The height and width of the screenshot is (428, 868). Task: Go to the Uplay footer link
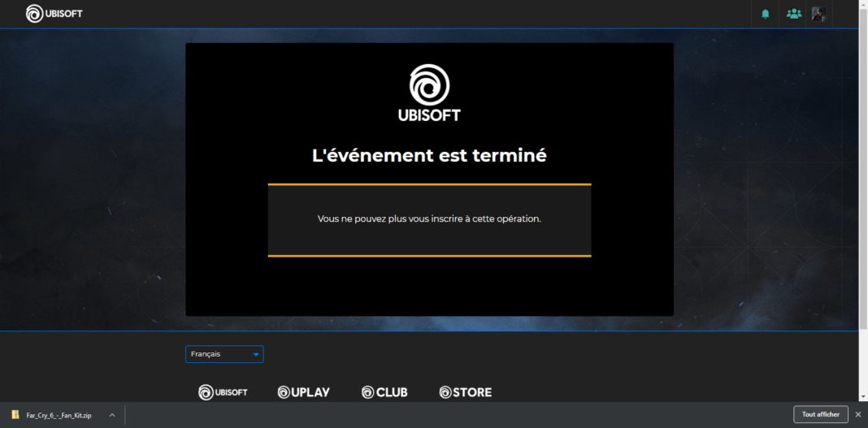(303, 392)
